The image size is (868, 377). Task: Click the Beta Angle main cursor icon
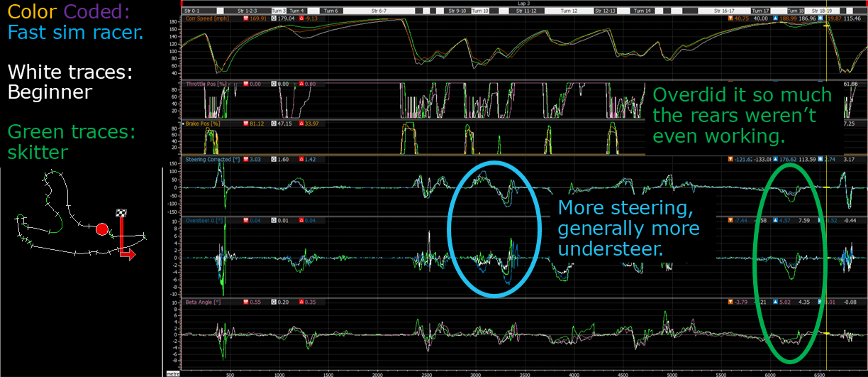pos(245,302)
